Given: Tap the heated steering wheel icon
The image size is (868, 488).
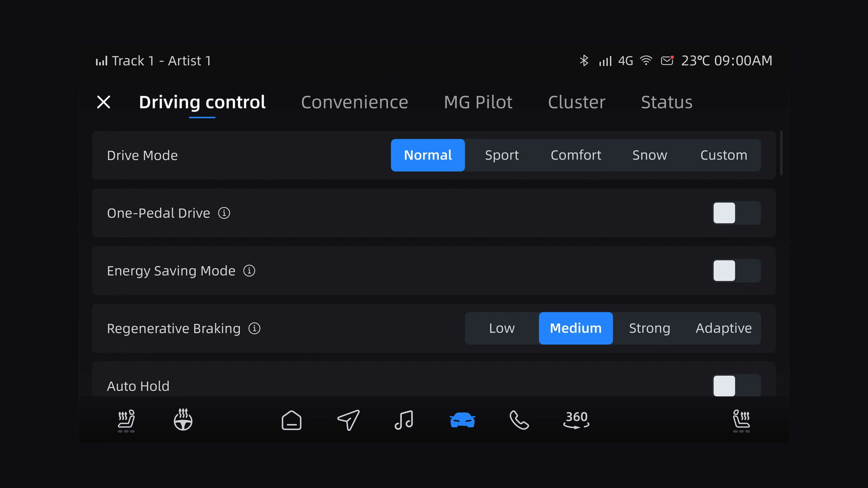Looking at the screenshot, I should [x=183, y=420].
